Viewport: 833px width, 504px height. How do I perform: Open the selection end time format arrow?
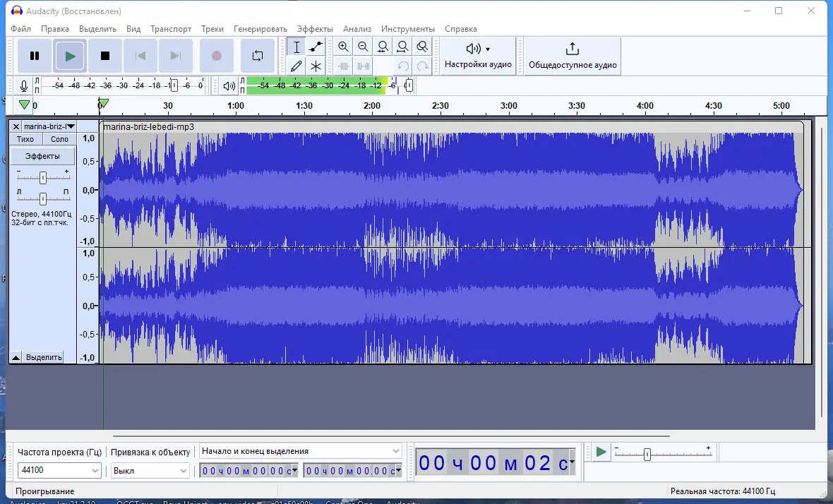(x=398, y=470)
